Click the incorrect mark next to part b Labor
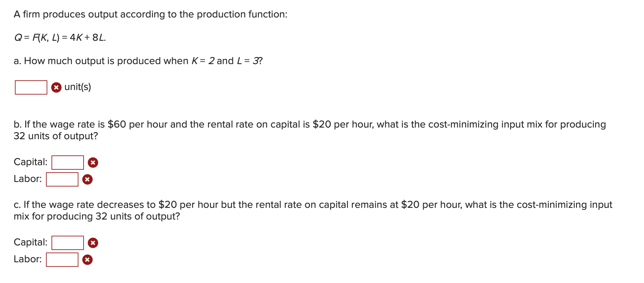This screenshot has width=644, height=283. (87, 179)
